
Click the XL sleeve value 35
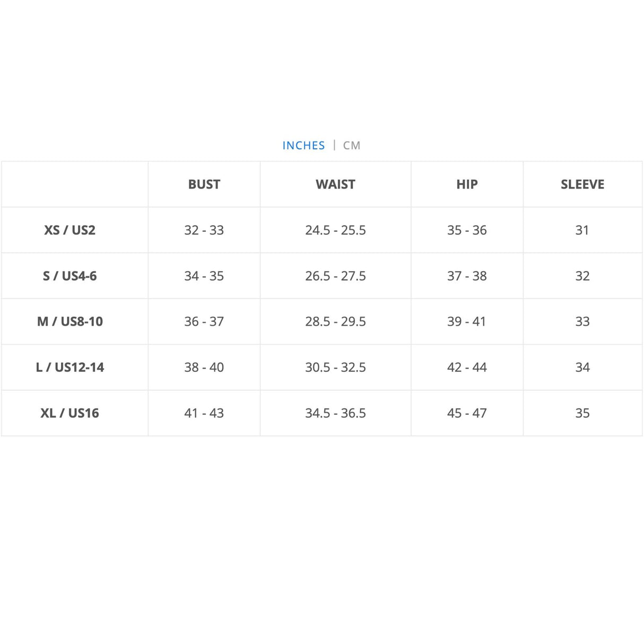click(582, 413)
